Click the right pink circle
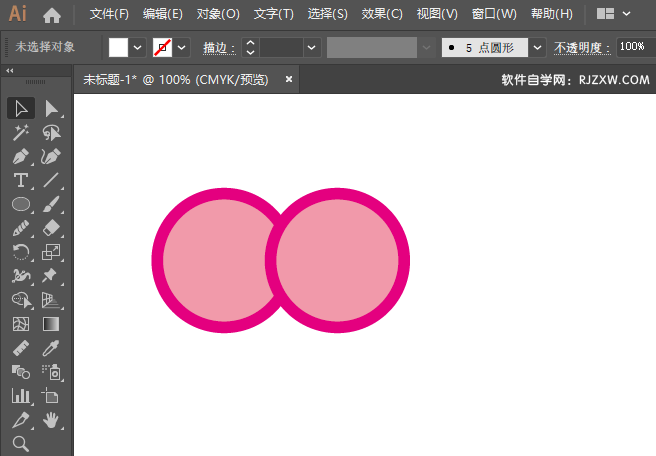Image resolution: width=656 pixels, height=456 pixels. 337,260
